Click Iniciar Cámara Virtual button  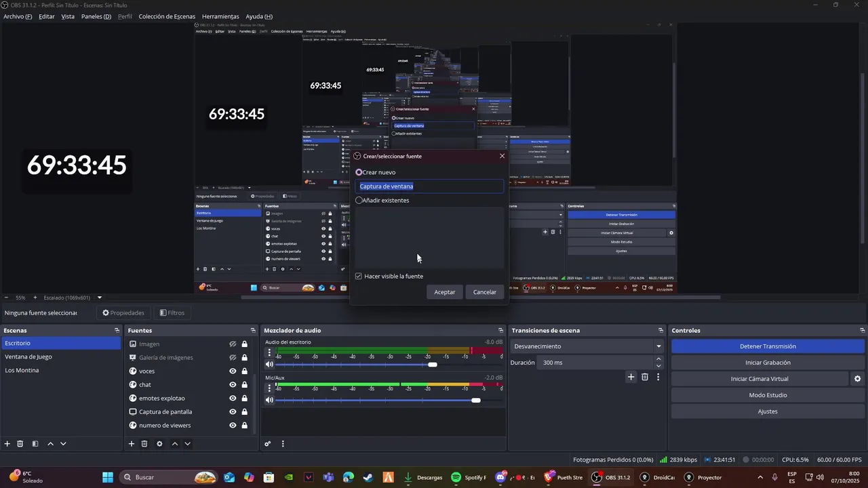click(x=759, y=379)
